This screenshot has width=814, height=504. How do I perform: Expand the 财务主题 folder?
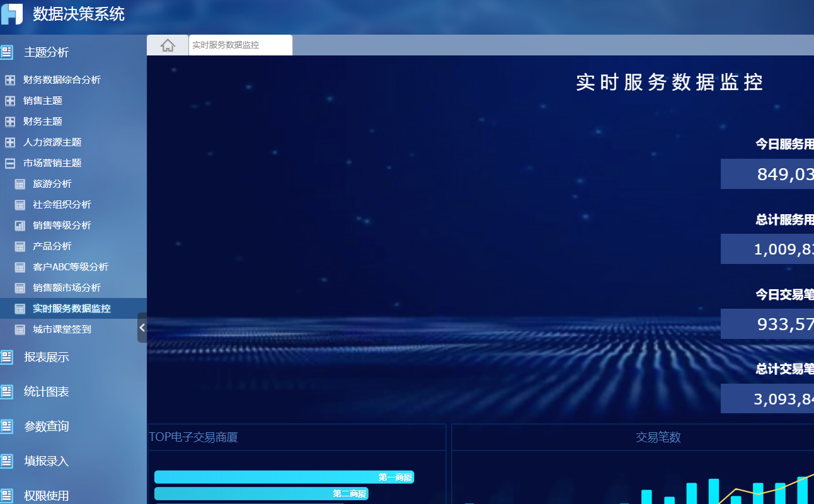click(10, 122)
